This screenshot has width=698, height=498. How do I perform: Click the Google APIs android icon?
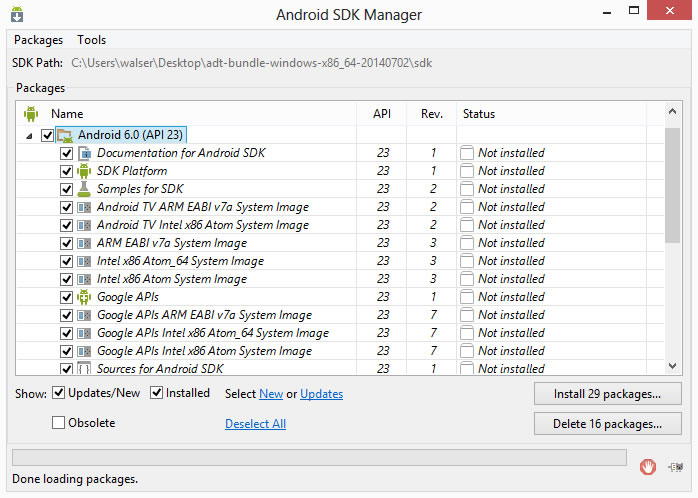(x=84, y=297)
